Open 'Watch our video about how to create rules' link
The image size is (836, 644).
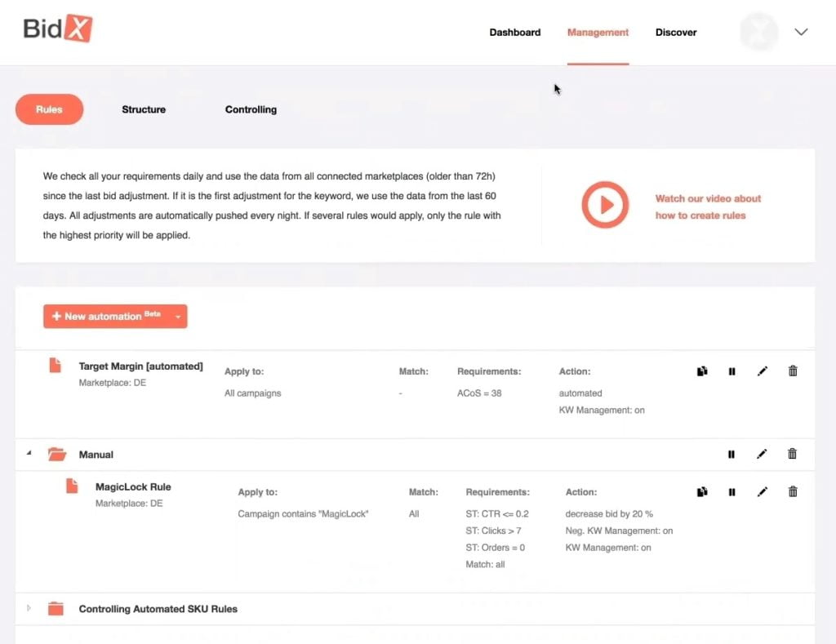pos(708,207)
